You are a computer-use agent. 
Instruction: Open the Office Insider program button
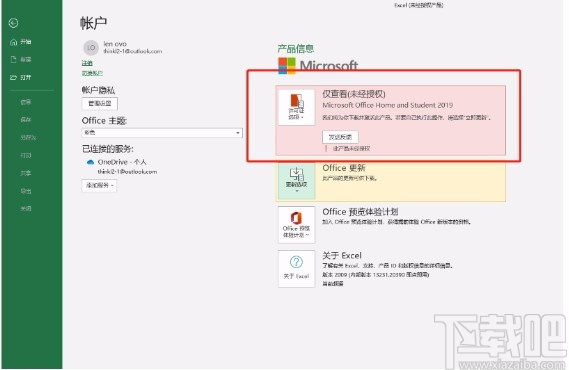tap(296, 225)
